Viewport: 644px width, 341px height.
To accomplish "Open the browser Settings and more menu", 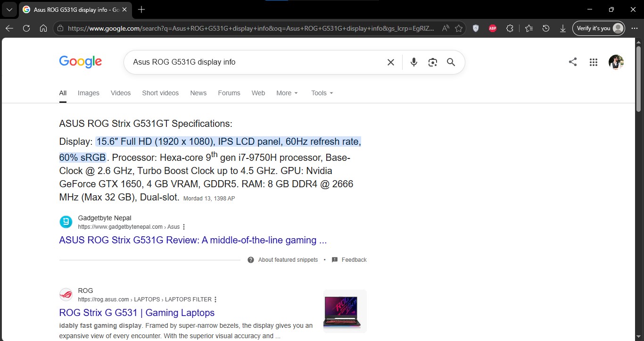I will pos(634,28).
